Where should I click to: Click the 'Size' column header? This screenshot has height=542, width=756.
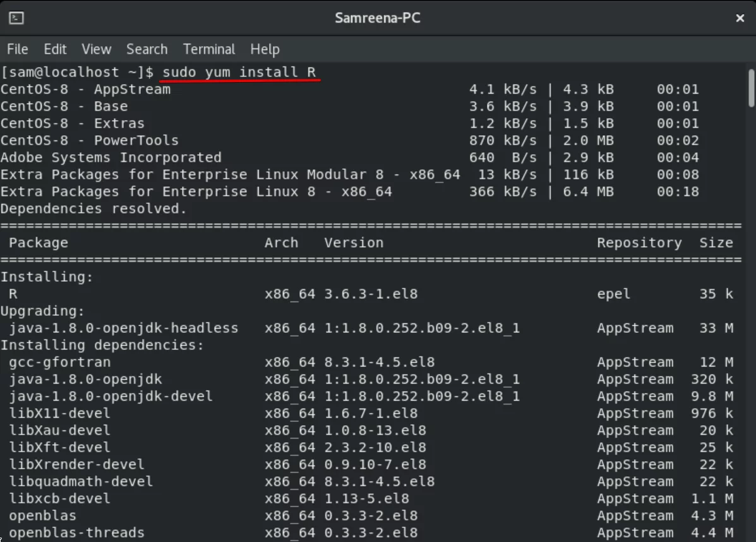(716, 243)
